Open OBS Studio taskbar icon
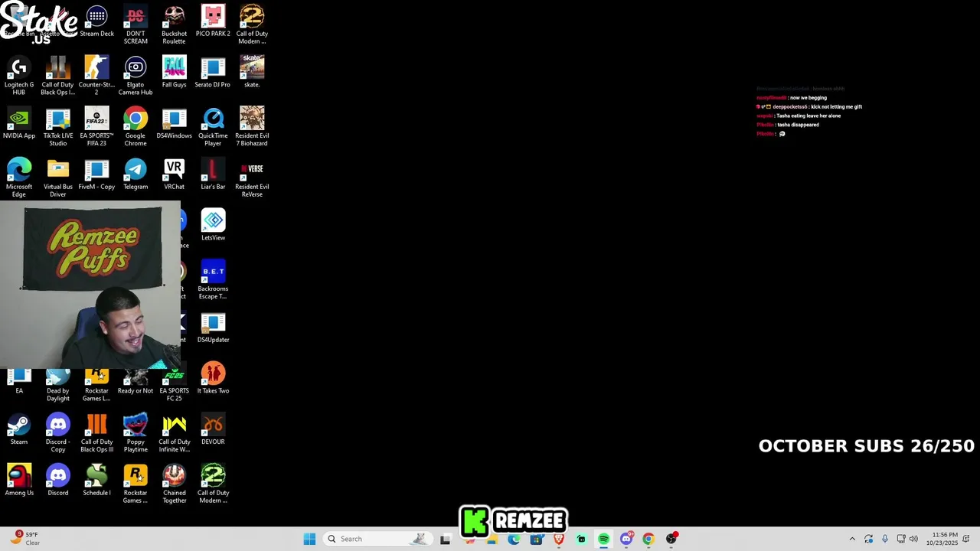This screenshot has height=551, width=980. point(671,539)
